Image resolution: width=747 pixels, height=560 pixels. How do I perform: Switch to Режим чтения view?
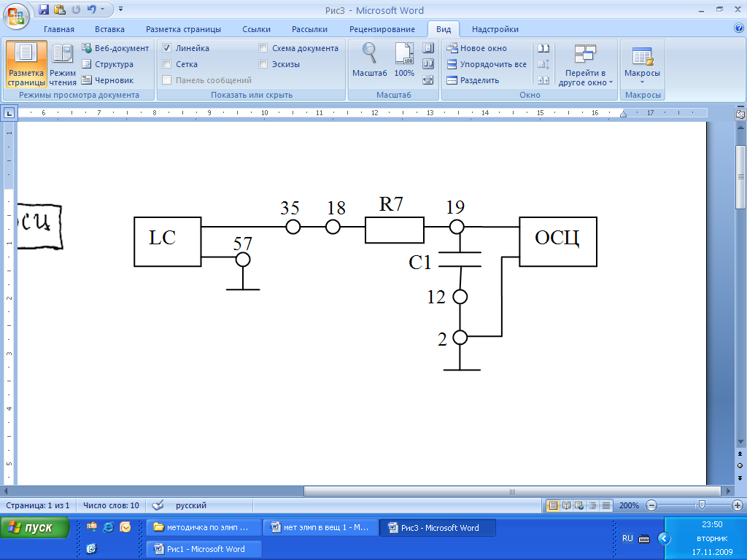click(x=63, y=64)
